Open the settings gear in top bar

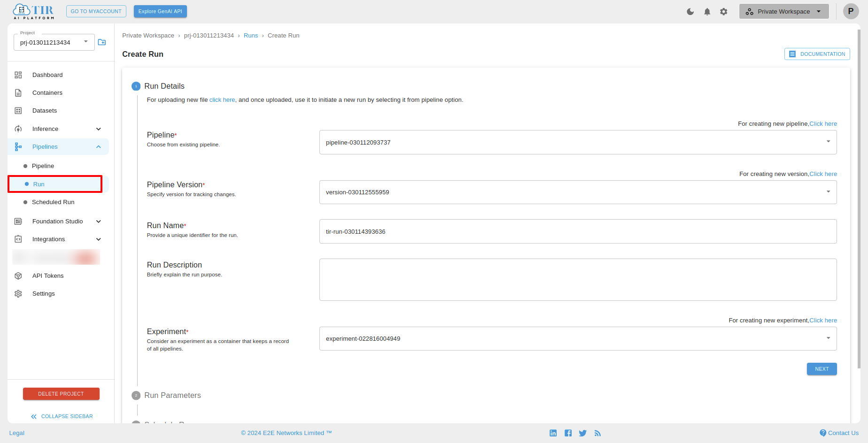(724, 12)
